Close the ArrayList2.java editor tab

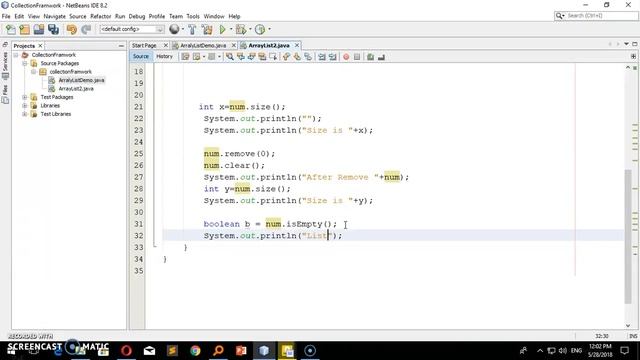coord(297,45)
